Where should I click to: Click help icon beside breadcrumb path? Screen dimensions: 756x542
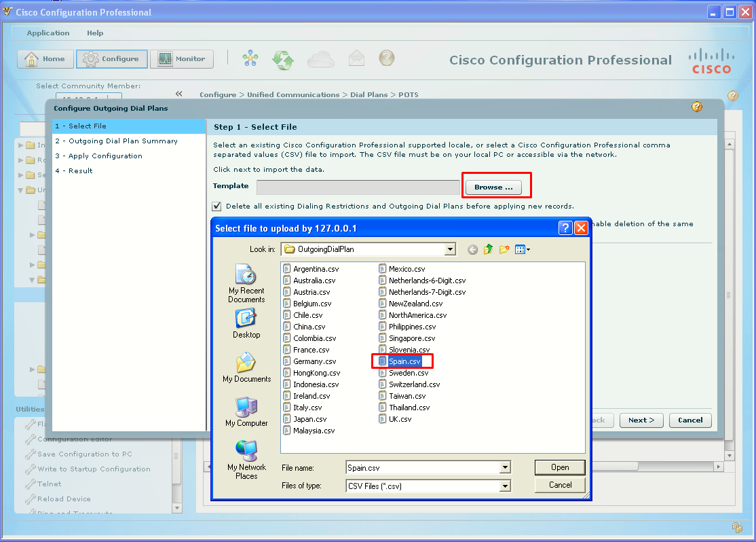pos(733,96)
